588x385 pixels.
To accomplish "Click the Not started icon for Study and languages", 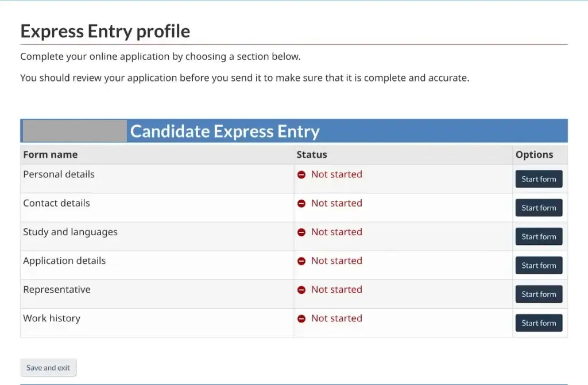I will point(301,232).
